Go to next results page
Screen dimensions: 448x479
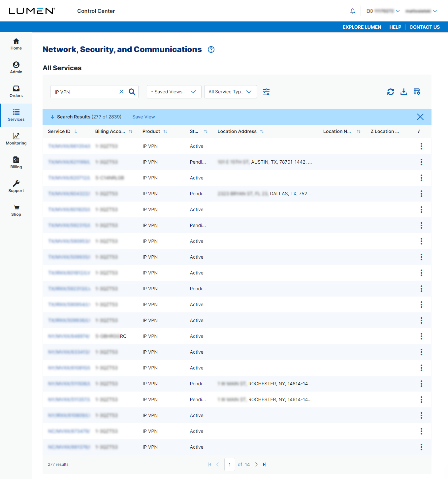[256, 464]
